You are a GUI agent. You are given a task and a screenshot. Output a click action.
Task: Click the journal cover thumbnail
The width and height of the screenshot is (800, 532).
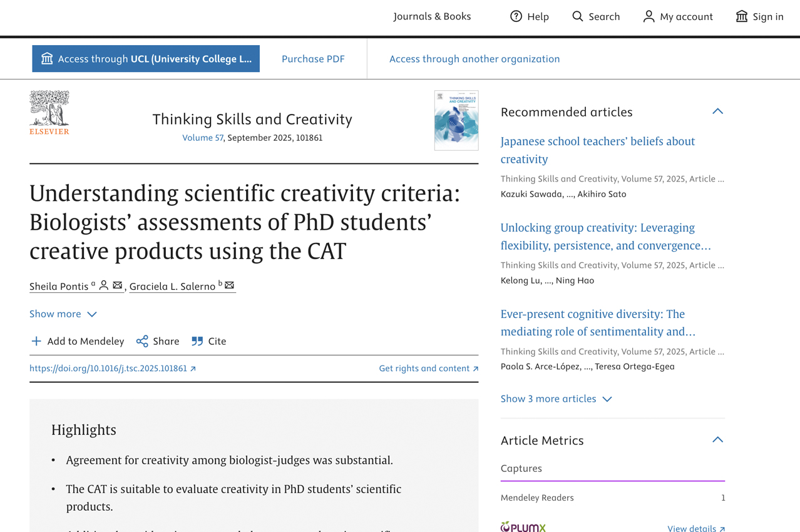tap(456, 120)
